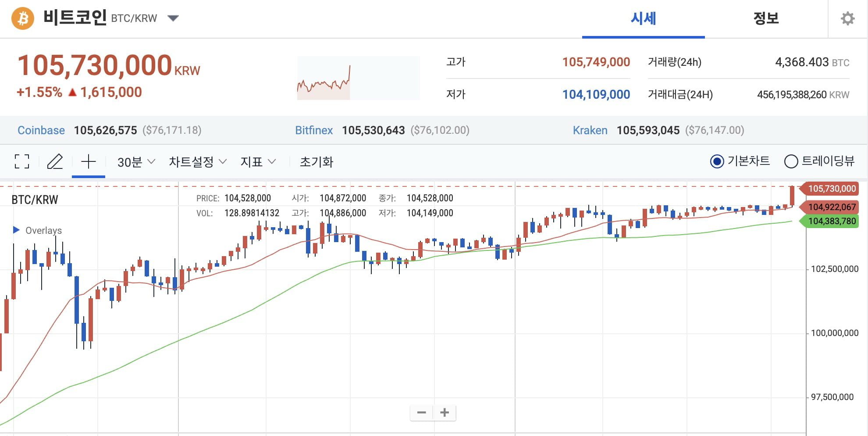
Task: Select the 트레이딩뷰 radio button
Action: pos(791,161)
